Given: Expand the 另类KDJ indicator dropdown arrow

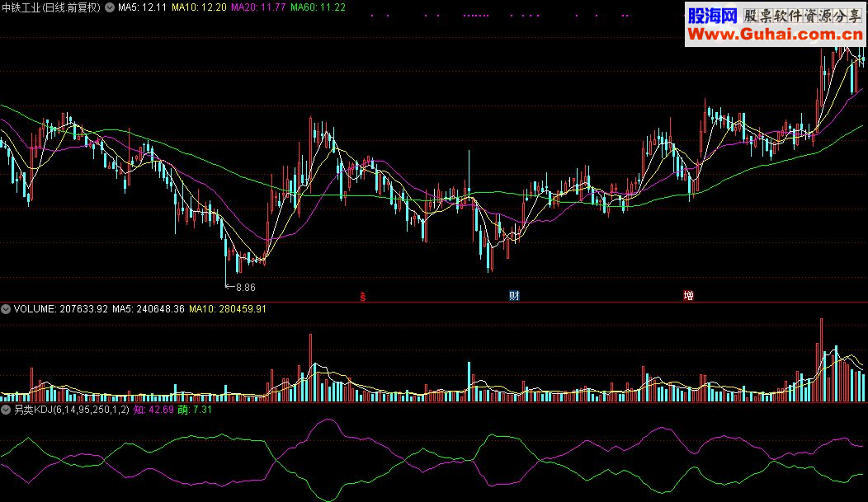Looking at the screenshot, I should pyautogui.click(x=6, y=410).
